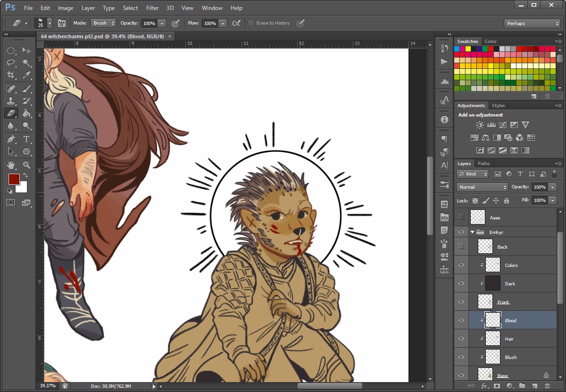Open the File menu

(x=28, y=8)
